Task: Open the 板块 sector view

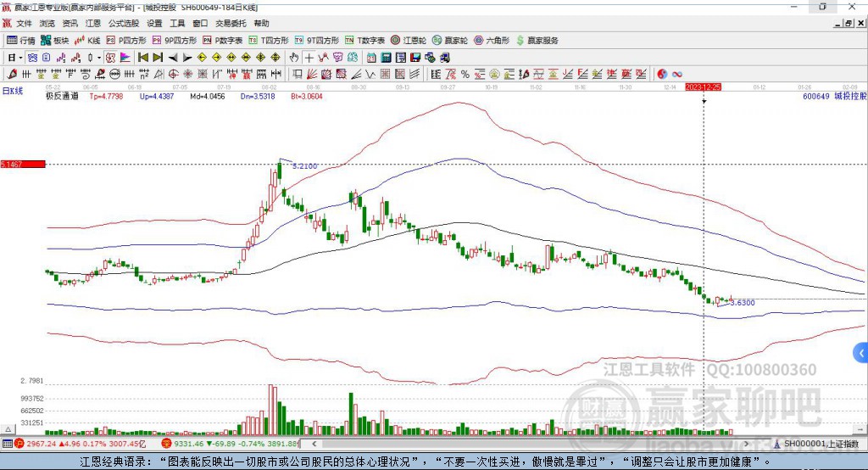Action: point(55,40)
